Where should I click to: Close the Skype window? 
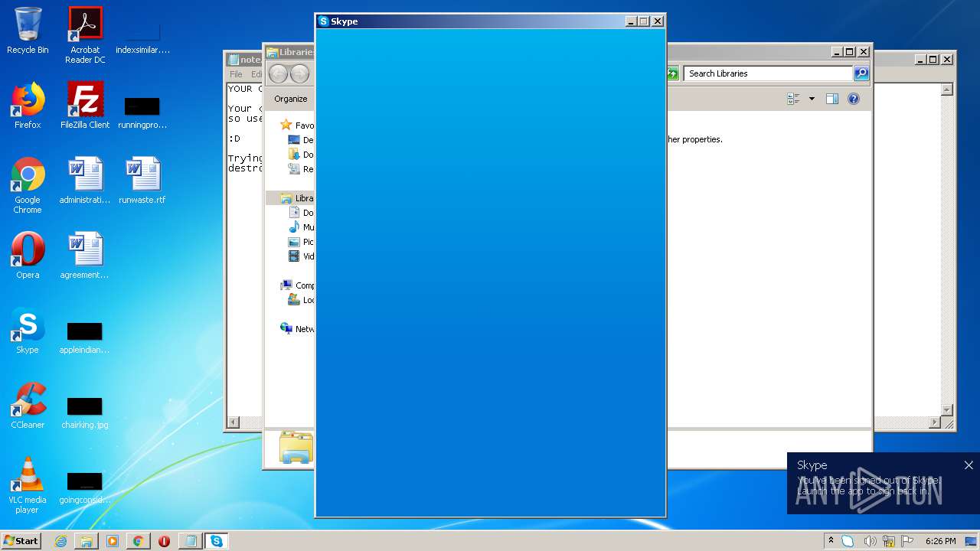pyautogui.click(x=657, y=21)
